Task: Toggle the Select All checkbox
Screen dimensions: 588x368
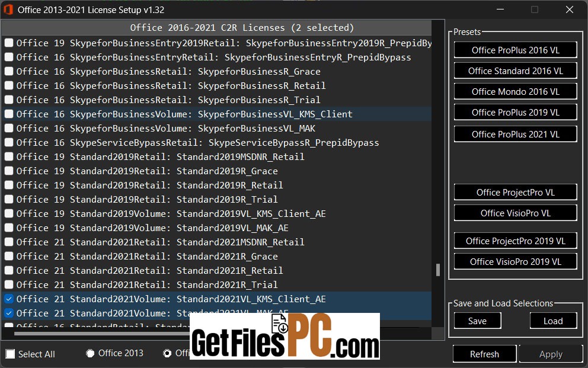Action: click(x=10, y=354)
